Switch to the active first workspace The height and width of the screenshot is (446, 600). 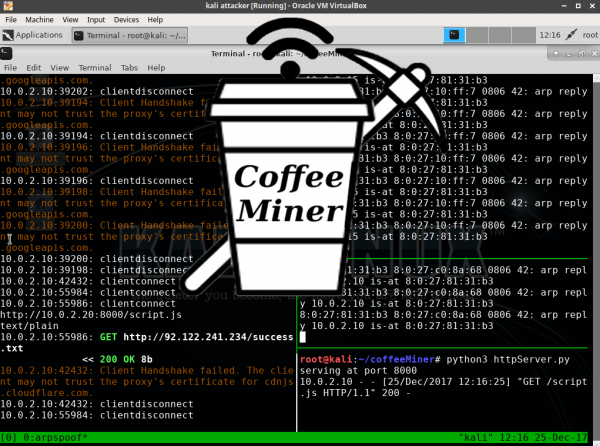456,35
